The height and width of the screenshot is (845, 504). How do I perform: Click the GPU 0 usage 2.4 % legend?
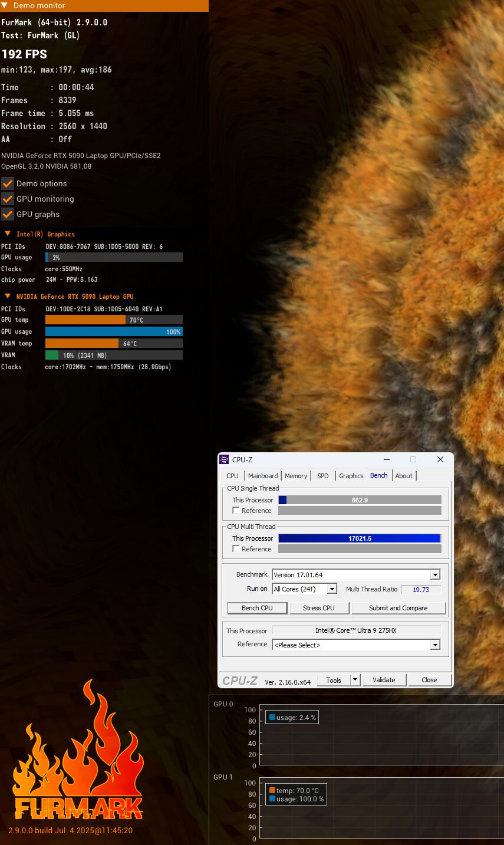coord(292,718)
